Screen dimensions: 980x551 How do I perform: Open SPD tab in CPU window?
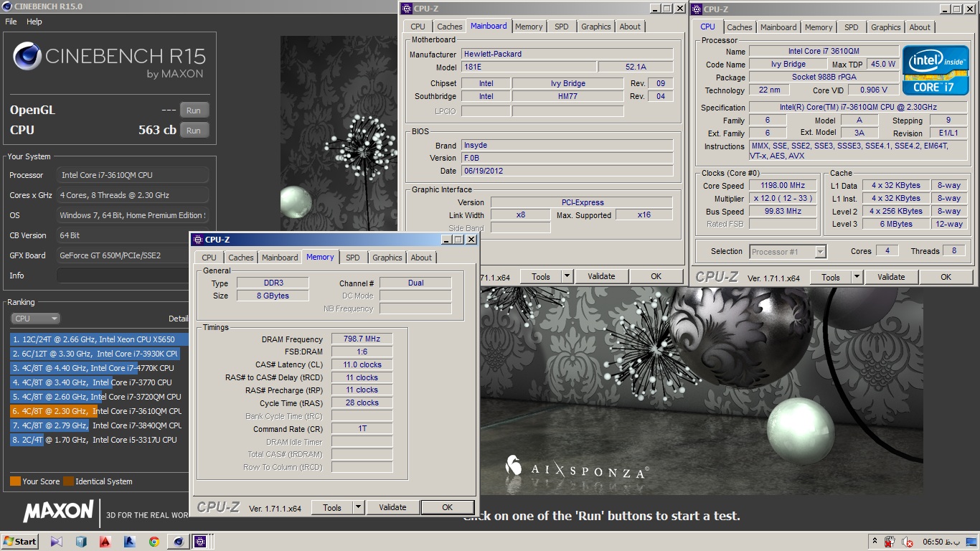[852, 27]
